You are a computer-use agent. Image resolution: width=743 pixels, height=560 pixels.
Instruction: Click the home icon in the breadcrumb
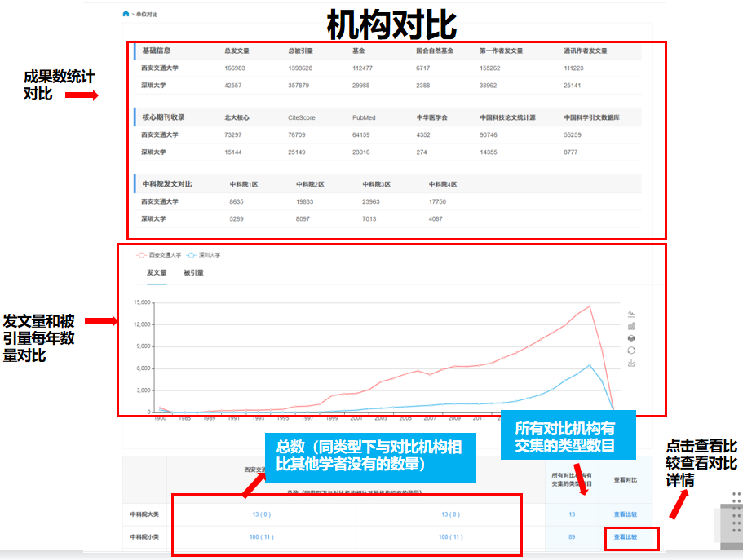[126, 14]
